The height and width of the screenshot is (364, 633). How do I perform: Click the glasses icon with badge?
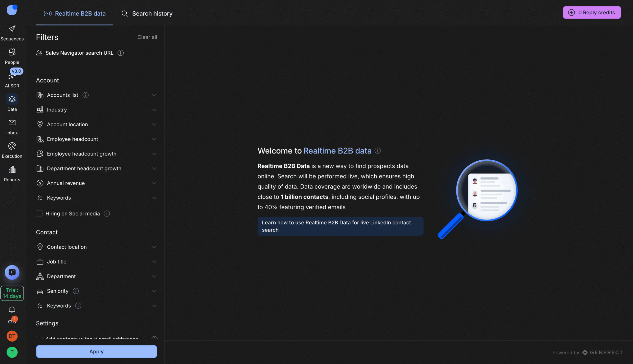click(12, 321)
